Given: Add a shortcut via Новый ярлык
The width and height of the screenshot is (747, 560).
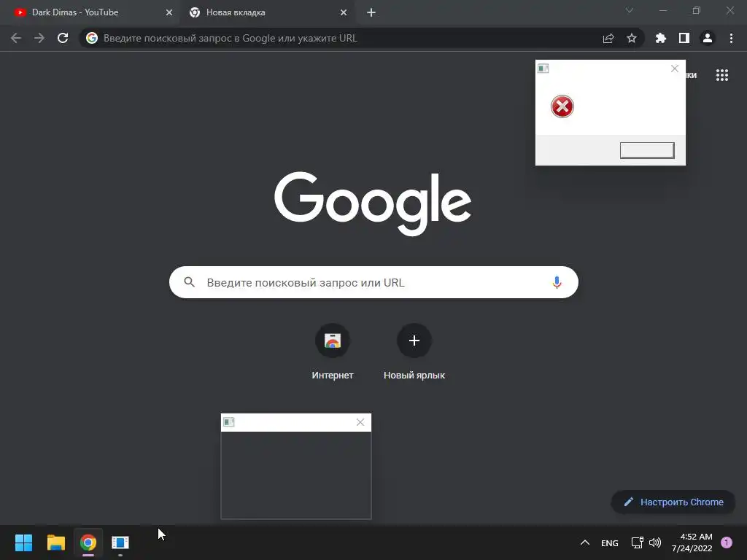Looking at the screenshot, I should click(x=414, y=351).
